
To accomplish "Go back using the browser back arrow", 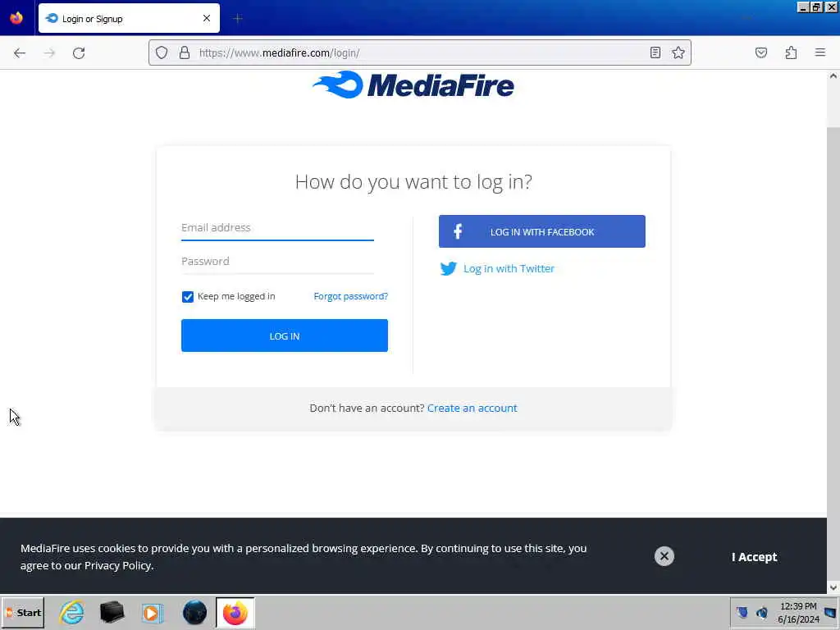I will 20,53.
